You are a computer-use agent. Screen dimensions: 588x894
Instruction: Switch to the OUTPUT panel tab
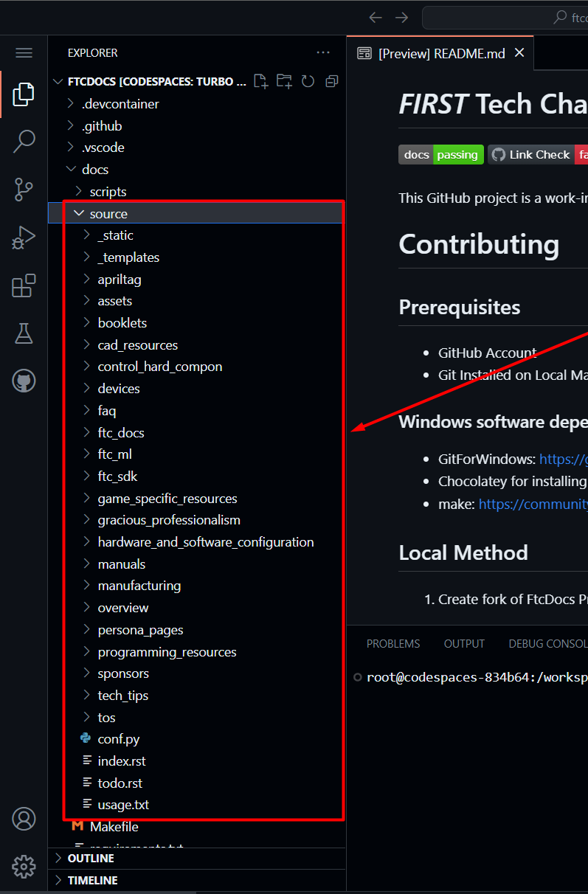[464, 644]
